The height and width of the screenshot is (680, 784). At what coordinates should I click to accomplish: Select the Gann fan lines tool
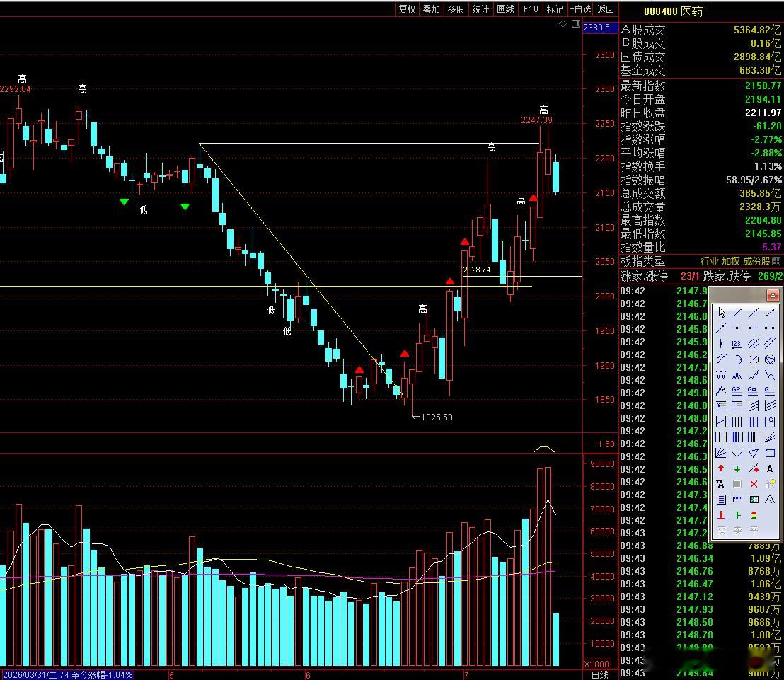pos(721,453)
